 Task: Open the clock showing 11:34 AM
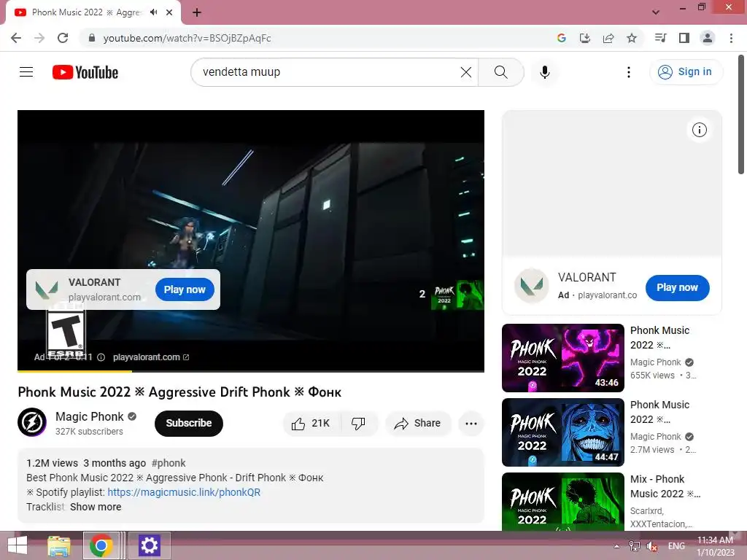click(x=715, y=546)
